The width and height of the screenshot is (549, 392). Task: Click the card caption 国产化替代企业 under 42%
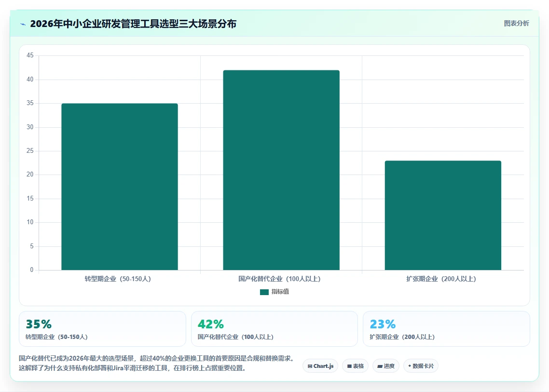[235, 337]
